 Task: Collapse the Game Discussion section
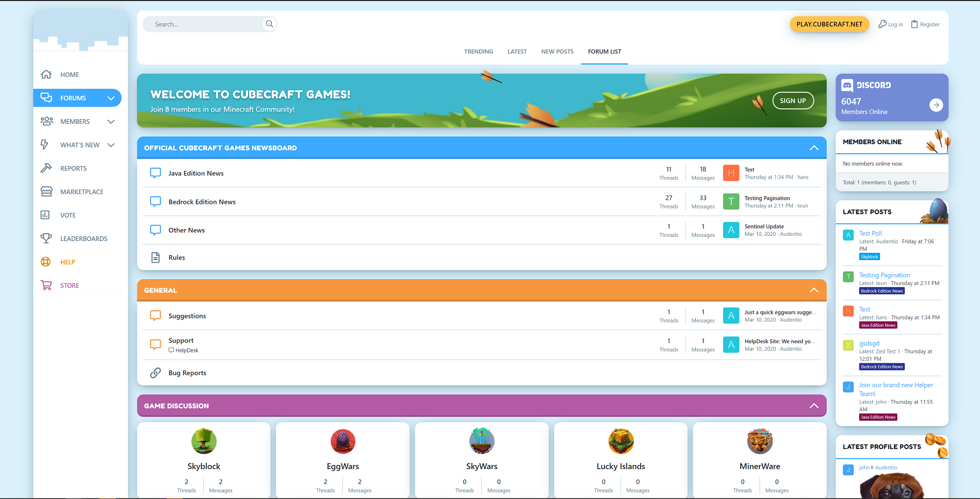(x=814, y=406)
